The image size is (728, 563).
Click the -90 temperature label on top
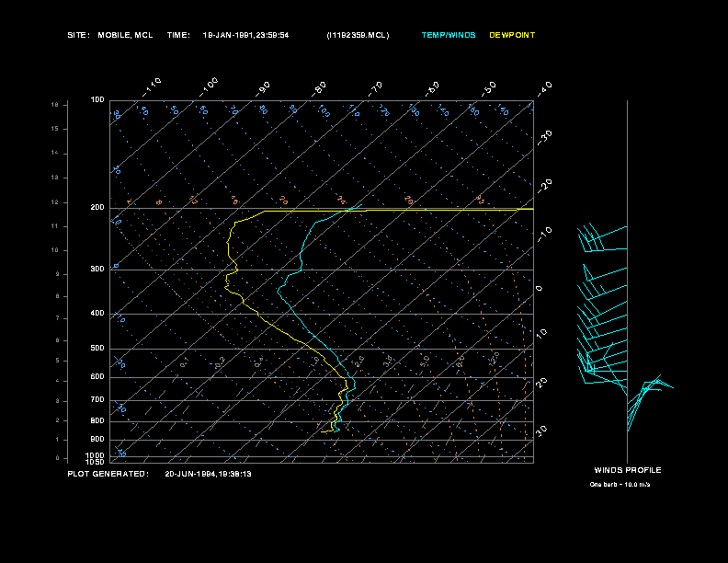tap(263, 88)
